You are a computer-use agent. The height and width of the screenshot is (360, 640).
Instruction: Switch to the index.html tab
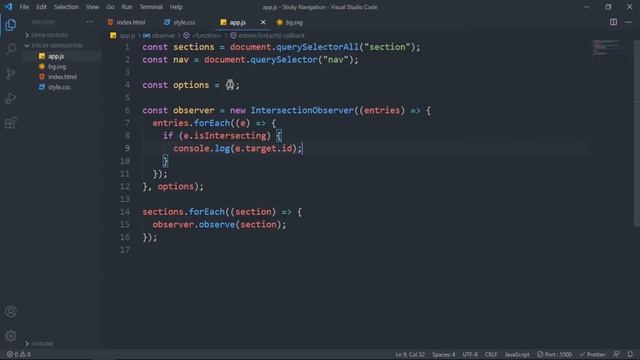point(130,22)
